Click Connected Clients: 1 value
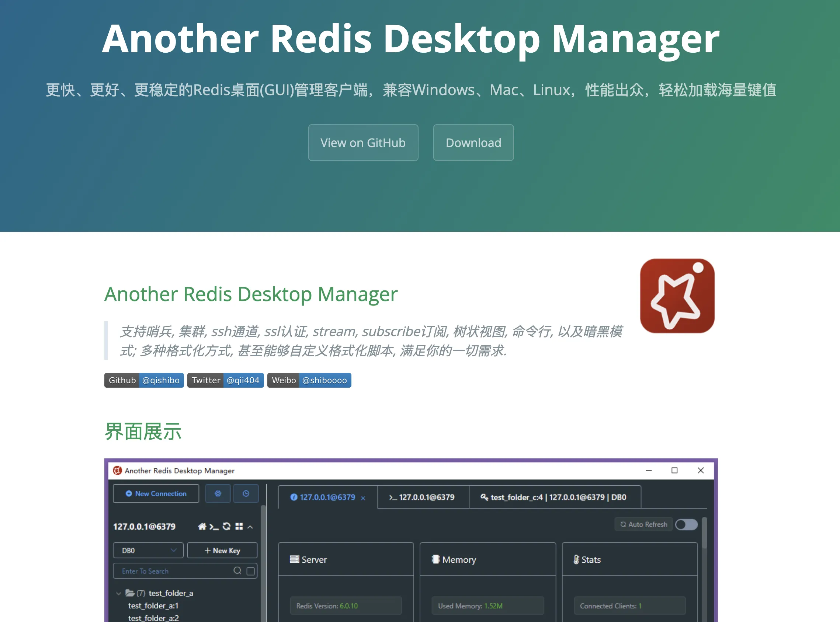The image size is (840, 622). pos(630,606)
